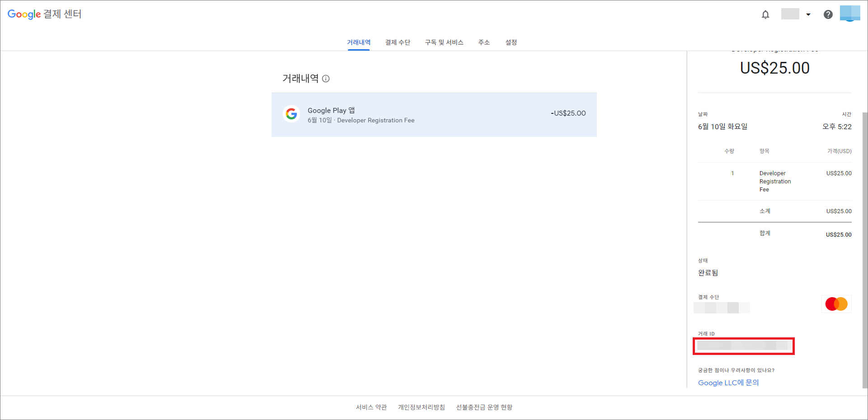The image size is (868, 420).
Task: Click the line item US$25.00 price
Action: click(839, 173)
